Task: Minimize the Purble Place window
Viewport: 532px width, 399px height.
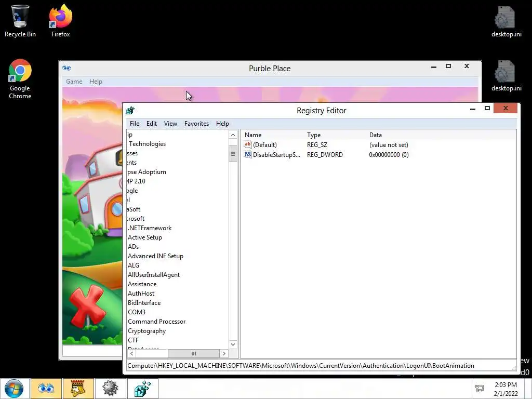Action: pyautogui.click(x=434, y=66)
